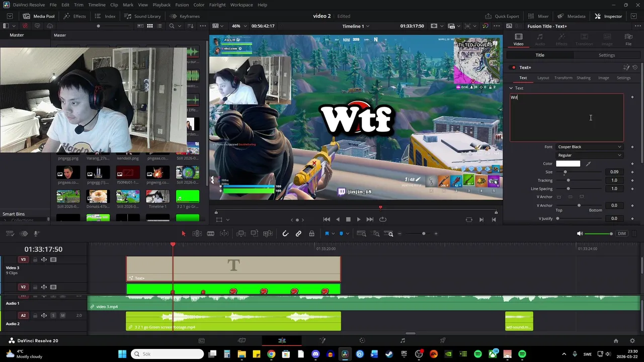Open the Fusion menu
644x362 pixels.
[x=182, y=5]
